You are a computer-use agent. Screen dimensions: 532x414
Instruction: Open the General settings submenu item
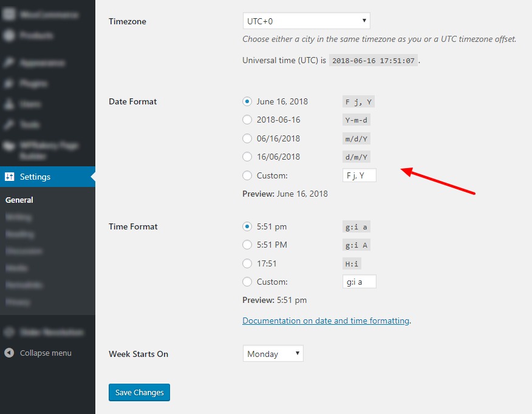tap(19, 200)
